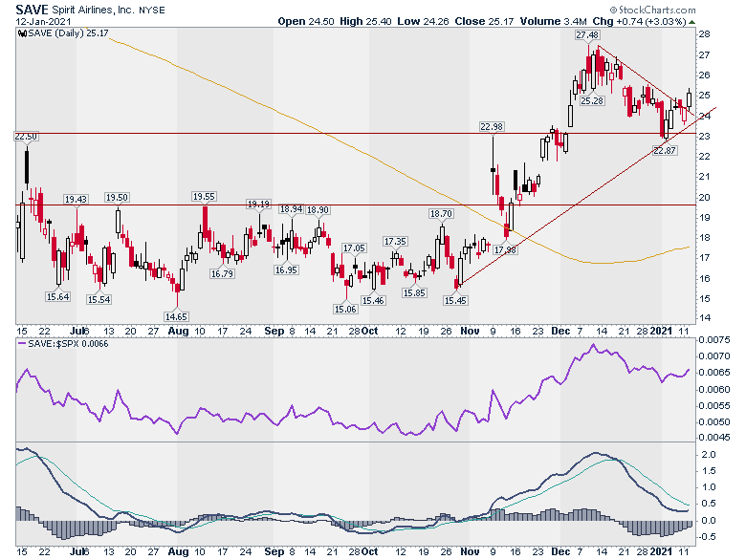Click the candlestick icon in SAVE (Daily) legend

(x=22, y=33)
